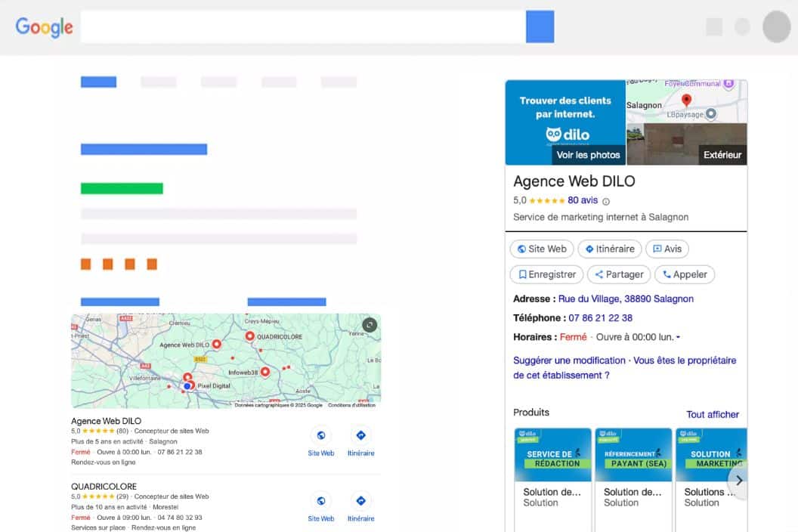The height and width of the screenshot is (532, 798).
Task: Open the QUADRICOLORE local listing title
Action: click(104, 486)
